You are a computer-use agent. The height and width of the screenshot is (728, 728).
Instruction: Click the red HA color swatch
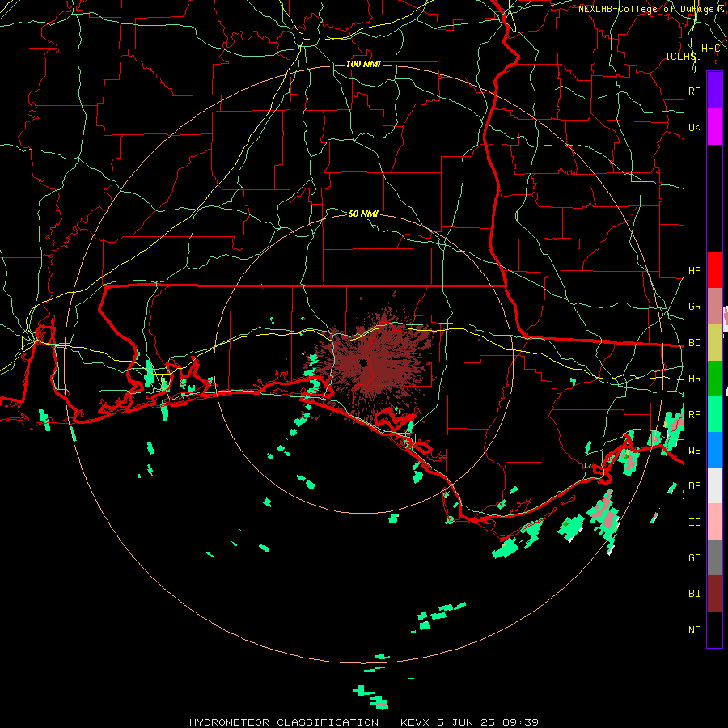click(714, 270)
